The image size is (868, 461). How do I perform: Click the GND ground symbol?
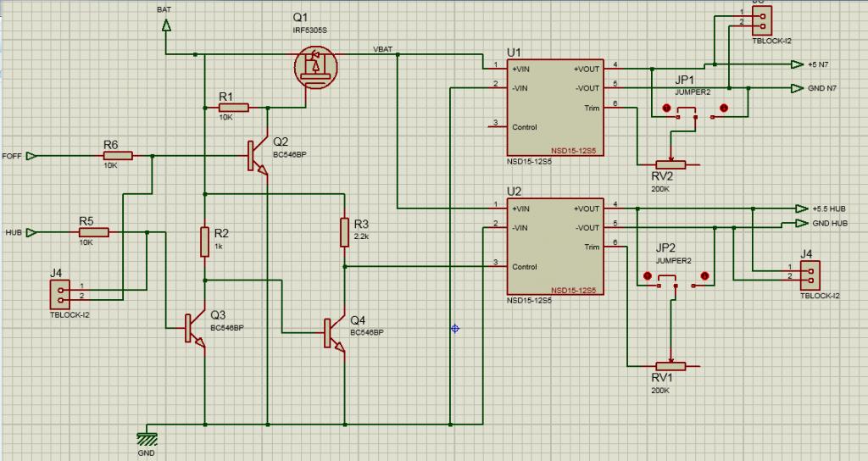[x=147, y=438]
